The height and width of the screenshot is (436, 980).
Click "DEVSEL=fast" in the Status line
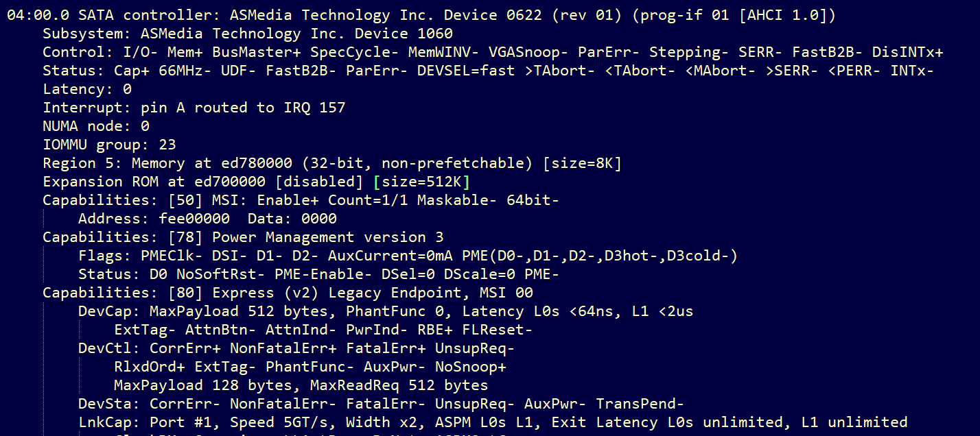coord(466,71)
